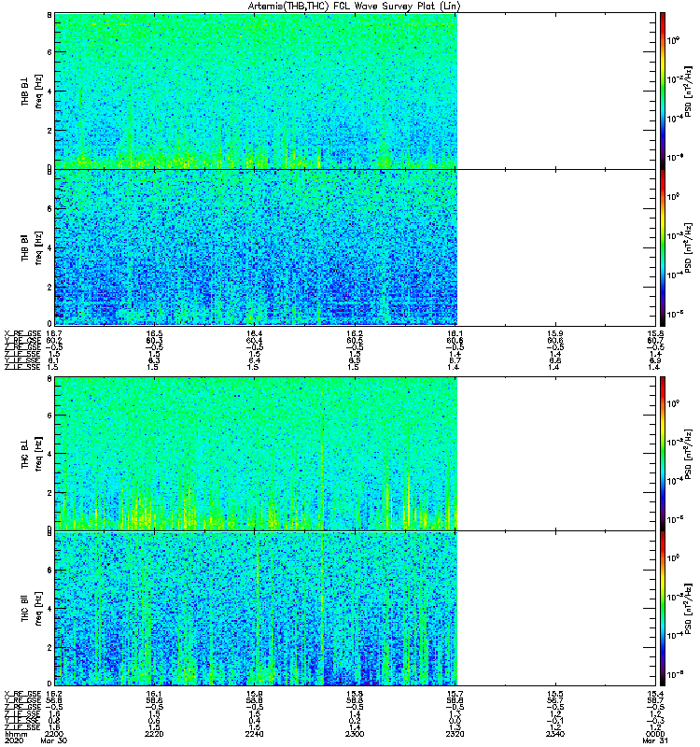Viewport: 700px width, 747px height.
Task: Click the 'PSD [nT²/Hz]' label of THC B∥ color bar
Action: (688, 609)
